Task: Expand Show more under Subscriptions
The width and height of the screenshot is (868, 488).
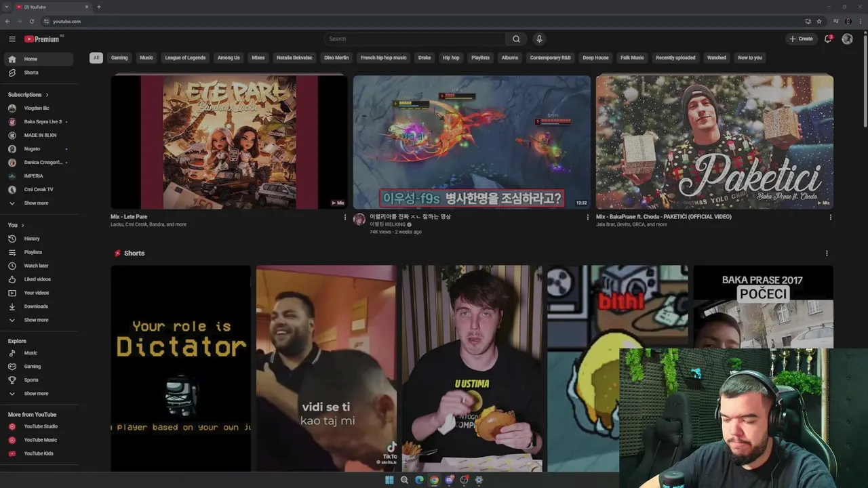Action: 39,203
